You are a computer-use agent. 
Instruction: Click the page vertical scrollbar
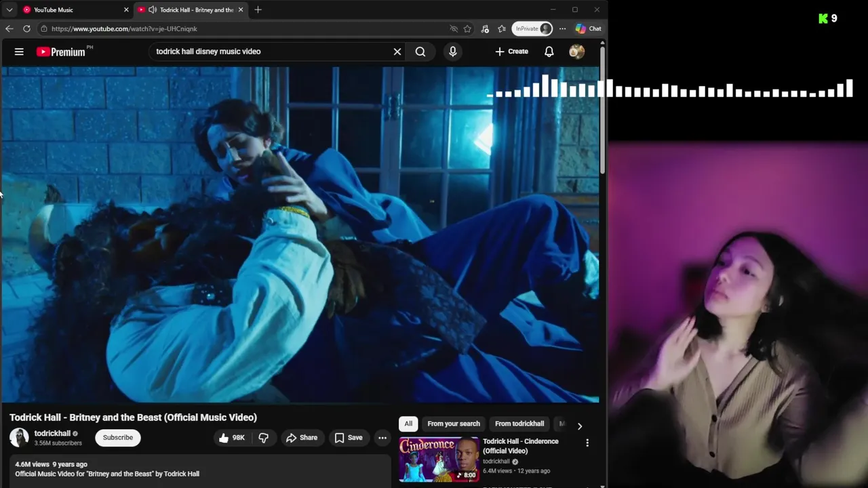603,108
